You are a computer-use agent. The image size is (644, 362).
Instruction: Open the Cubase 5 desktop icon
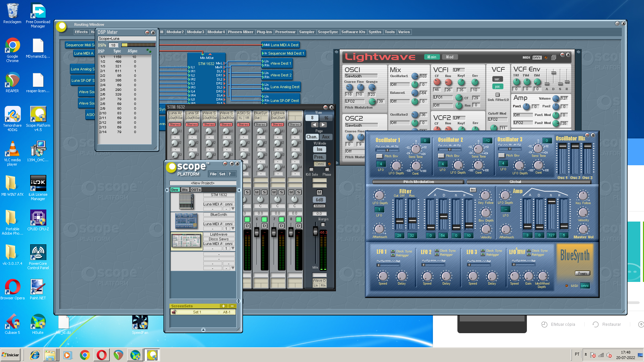[x=12, y=324]
